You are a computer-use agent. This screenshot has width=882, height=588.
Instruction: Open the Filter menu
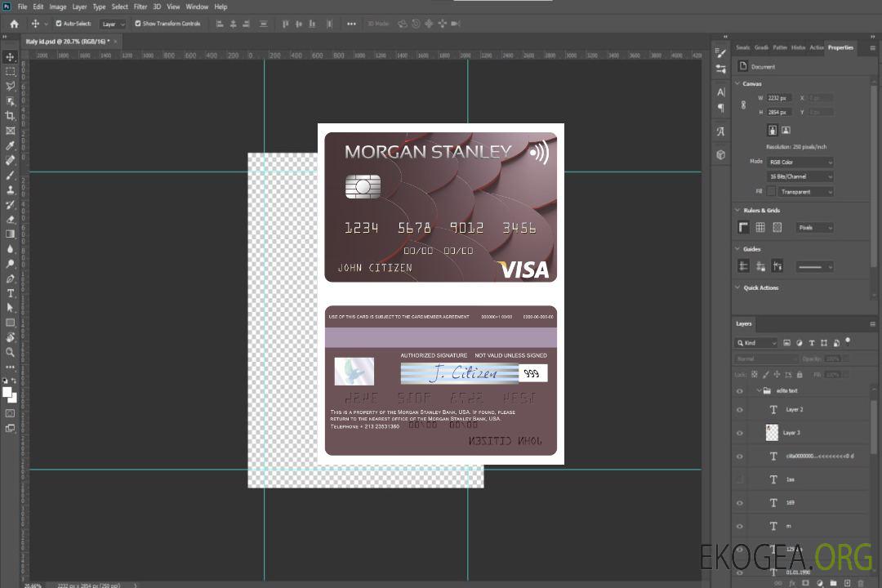(140, 7)
